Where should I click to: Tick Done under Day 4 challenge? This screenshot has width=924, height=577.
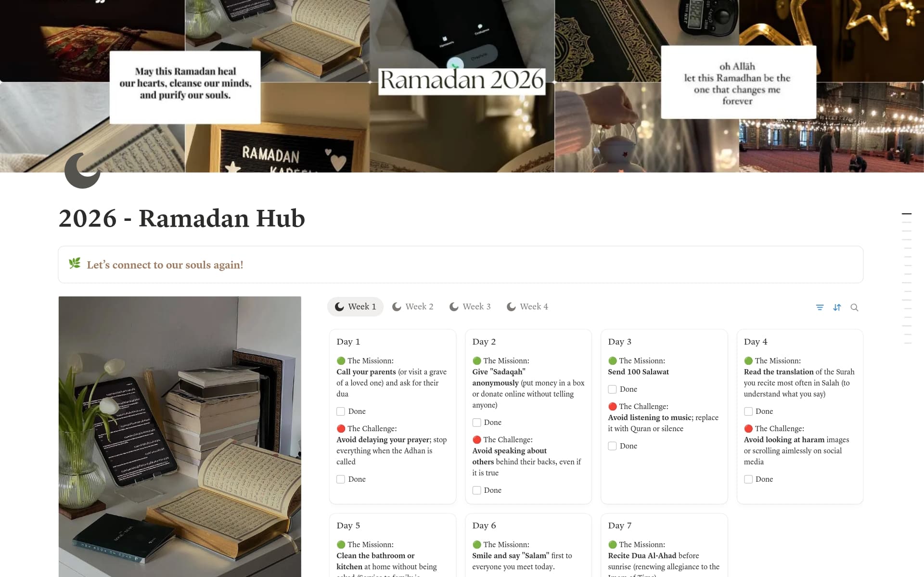[x=748, y=479]
